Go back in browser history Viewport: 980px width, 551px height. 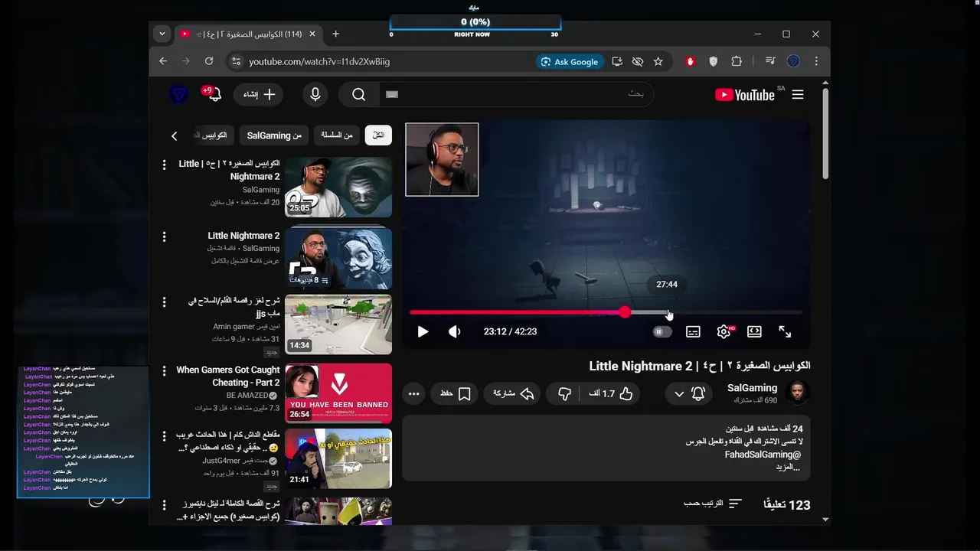(162, 61)
